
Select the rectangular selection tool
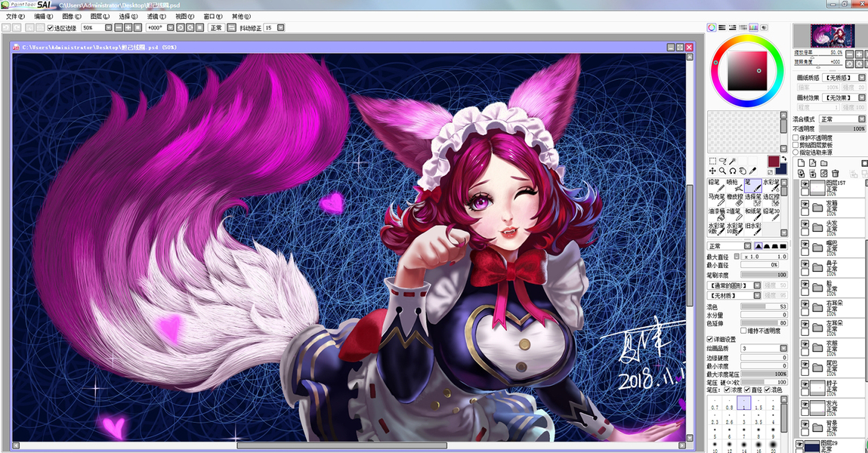(712, 161)
